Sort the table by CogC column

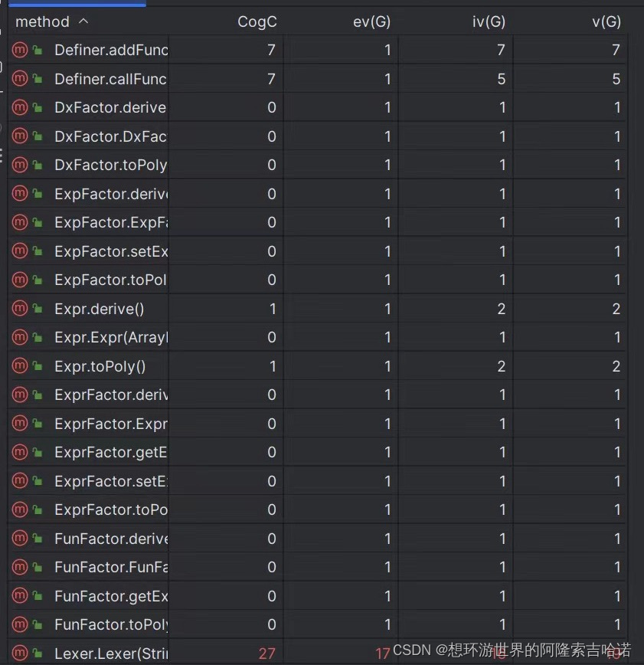click(257, 21)
